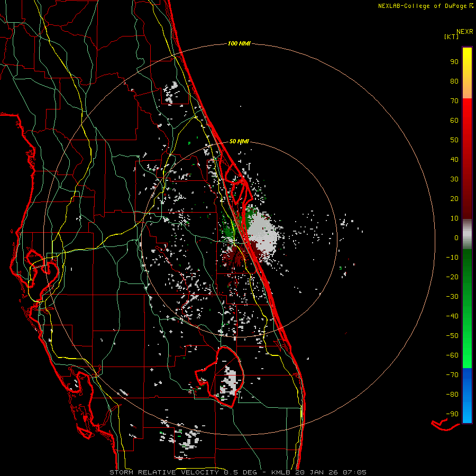Click the 10 value on velocity scale
The height and width of the screenshot is (476, 476).
coord(454,218)
